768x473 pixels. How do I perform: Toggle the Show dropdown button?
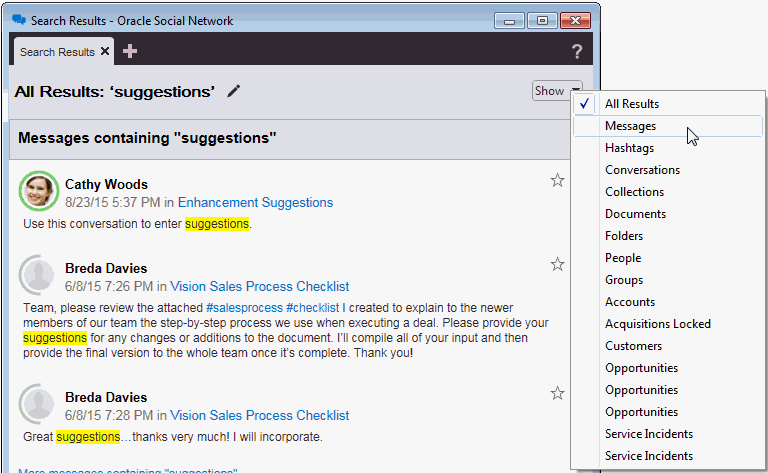coord(557,91)
